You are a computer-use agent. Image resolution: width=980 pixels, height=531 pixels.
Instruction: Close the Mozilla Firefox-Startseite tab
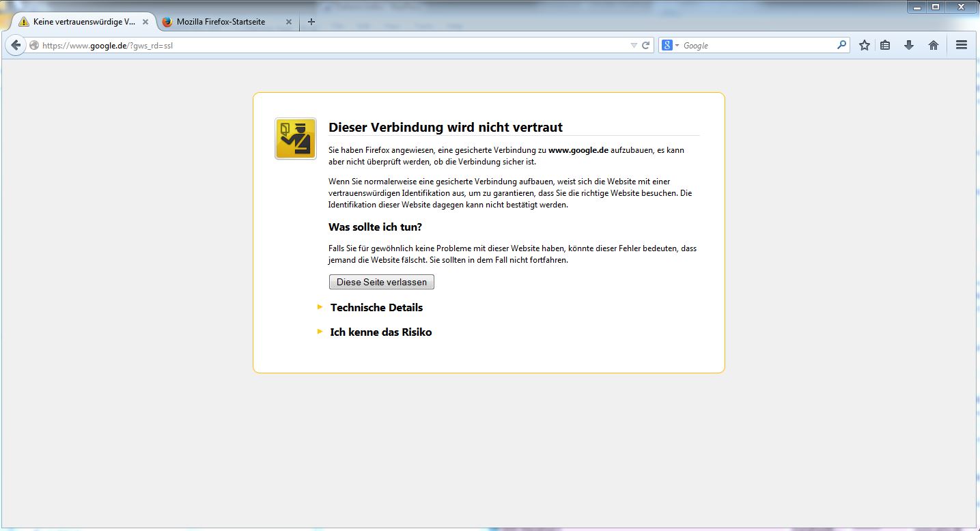(x=288, y=22)
